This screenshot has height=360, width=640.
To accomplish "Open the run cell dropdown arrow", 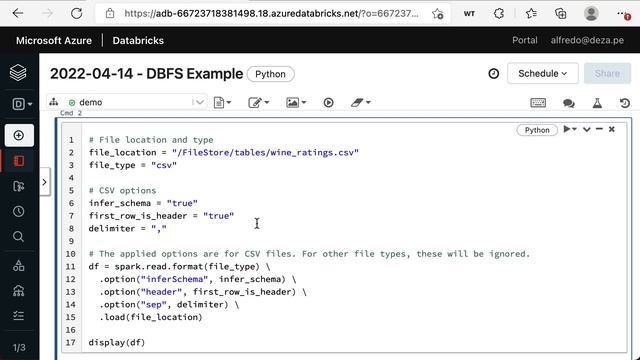I will (x=570, y=129).
